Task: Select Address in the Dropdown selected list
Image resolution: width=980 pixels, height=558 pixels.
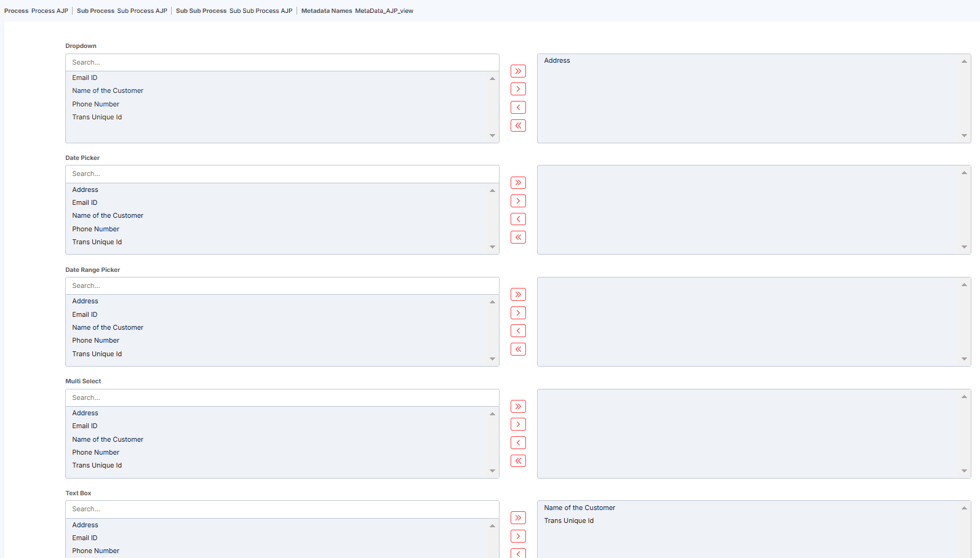Action: 557,61
